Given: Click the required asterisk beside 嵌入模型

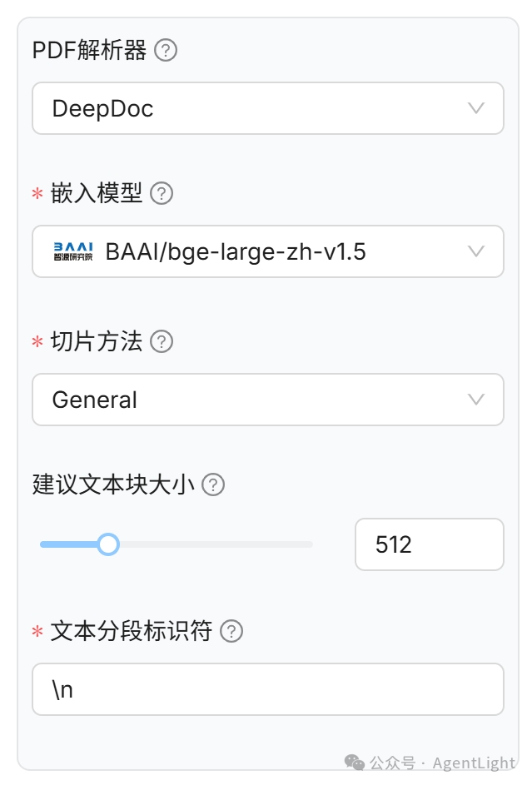Looking at the screenshot, I should point(36,195).
